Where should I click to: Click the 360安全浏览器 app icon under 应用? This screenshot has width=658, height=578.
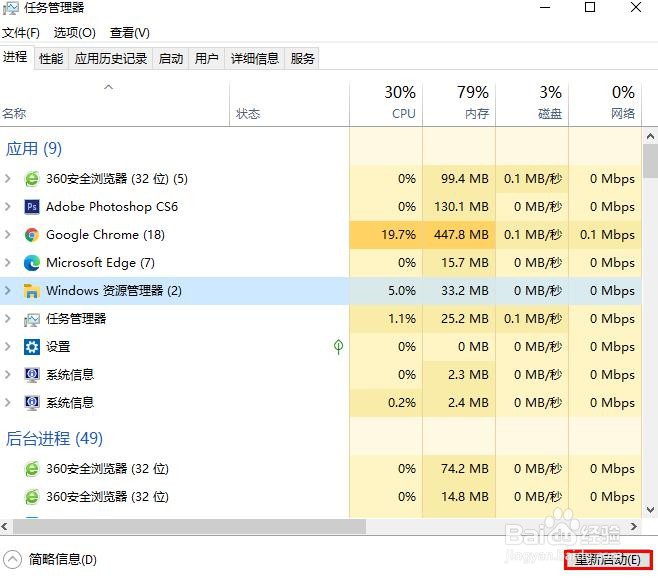tap(32, 179)
